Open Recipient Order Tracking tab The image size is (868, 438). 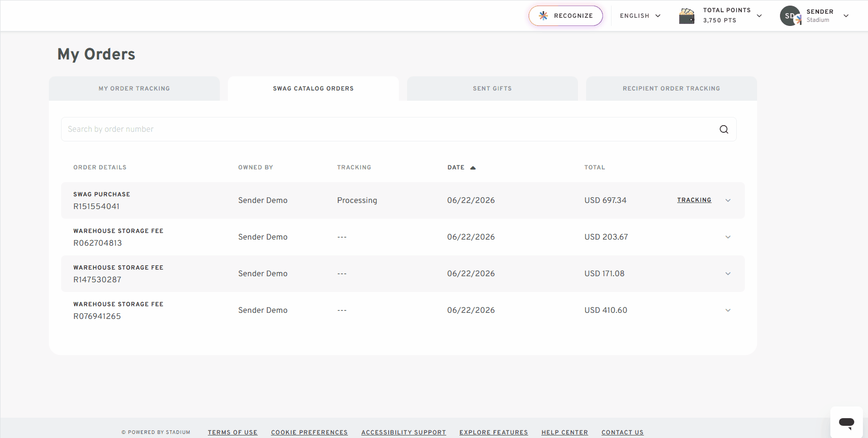point(672,89)
